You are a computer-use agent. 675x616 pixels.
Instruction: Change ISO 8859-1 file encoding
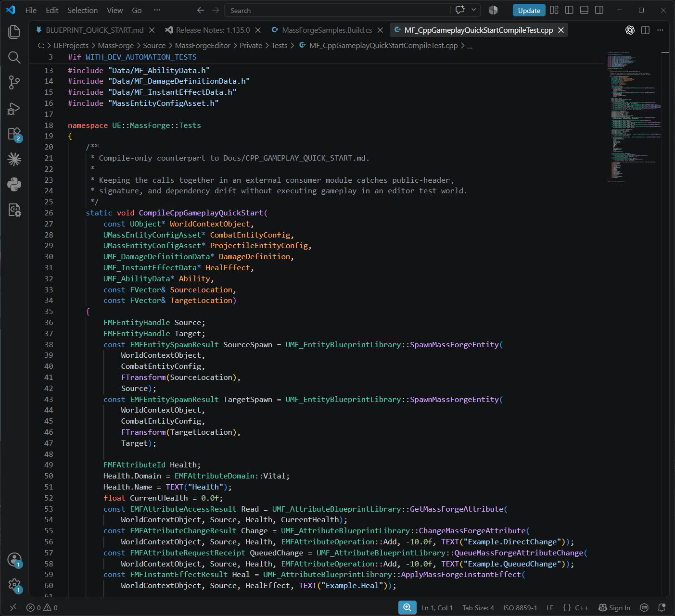click(x=520, y=607)
